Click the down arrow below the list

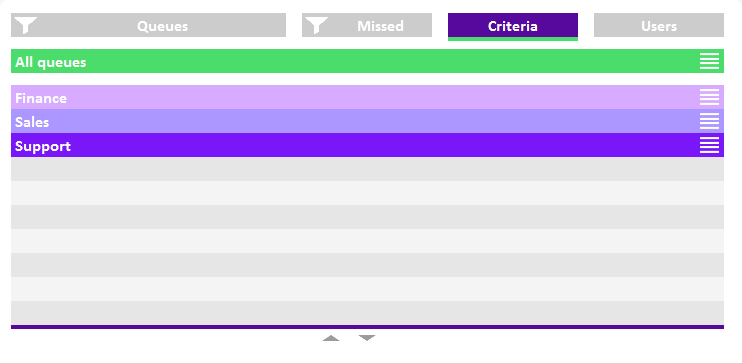[x=367, y=338]
